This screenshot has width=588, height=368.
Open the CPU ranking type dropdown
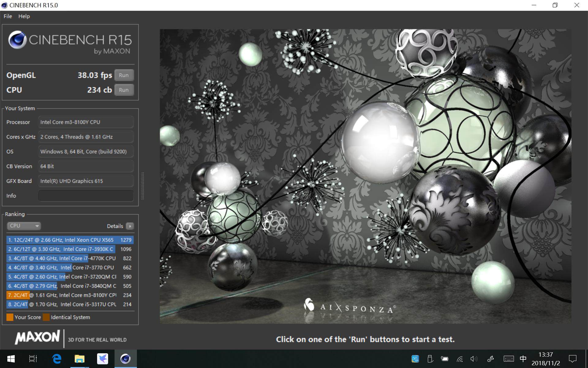(24, 226)
